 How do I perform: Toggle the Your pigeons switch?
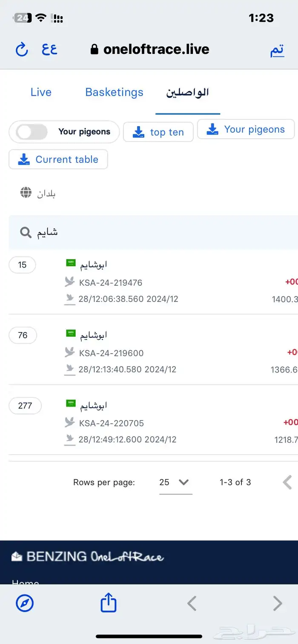(x=32, y=132)
